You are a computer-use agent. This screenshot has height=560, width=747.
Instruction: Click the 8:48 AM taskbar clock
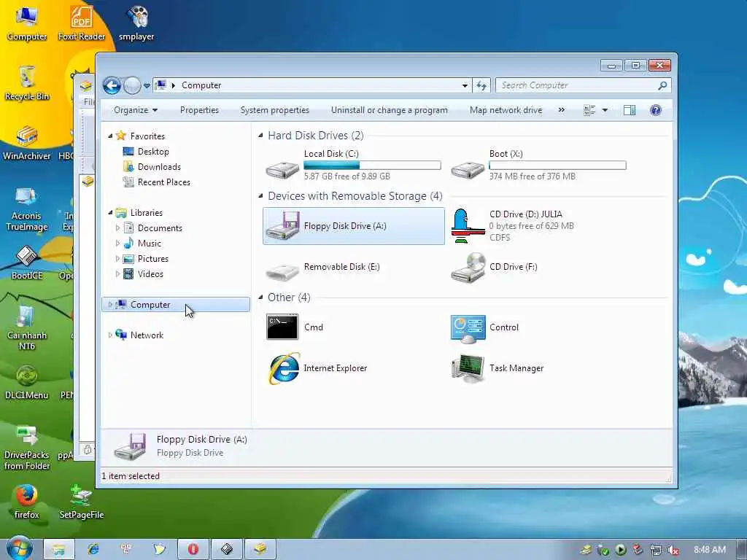pos(710,550)
